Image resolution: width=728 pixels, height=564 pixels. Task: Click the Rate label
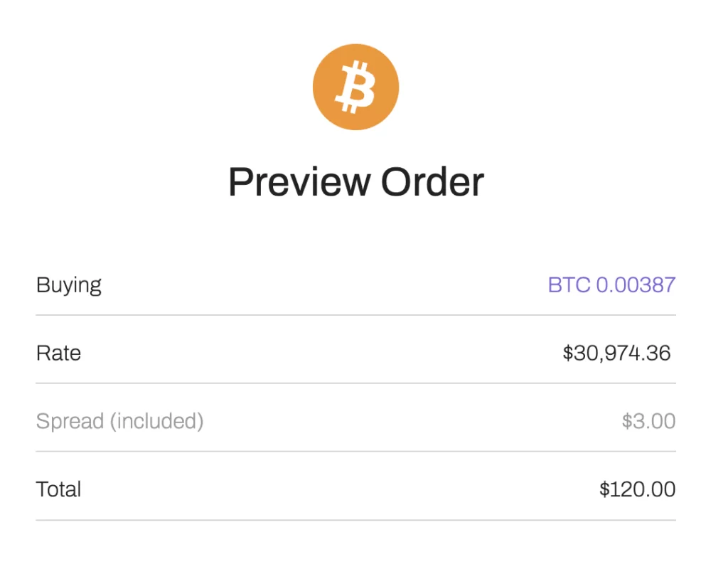(58, 353)
